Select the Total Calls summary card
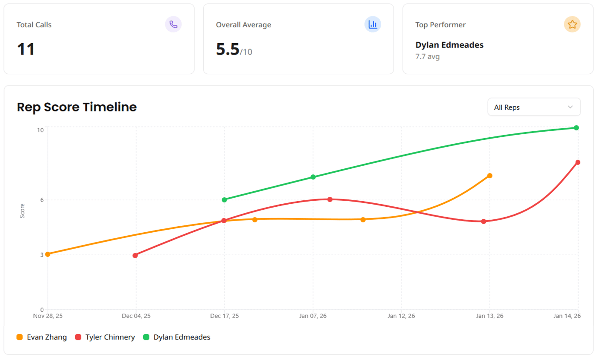 (99, 38)
